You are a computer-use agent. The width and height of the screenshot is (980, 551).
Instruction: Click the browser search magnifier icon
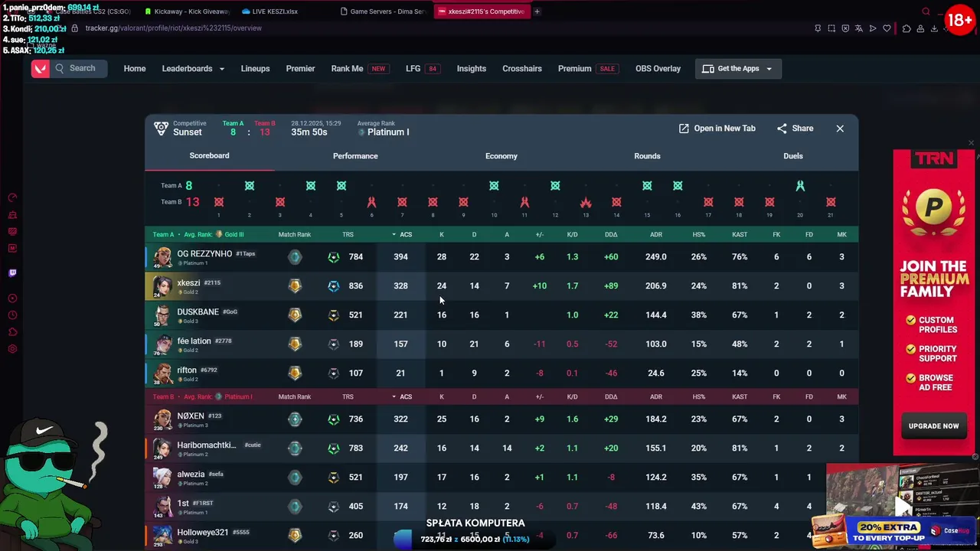[926, 11]
